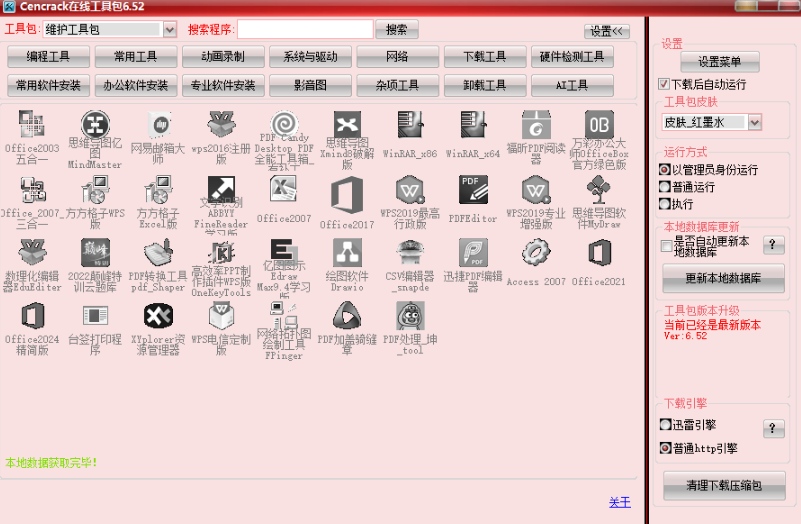Image resolution: width=801 pixels, height=524 pixels.
Task: Click the 搜索 button
Action: [x=397, y=30]
